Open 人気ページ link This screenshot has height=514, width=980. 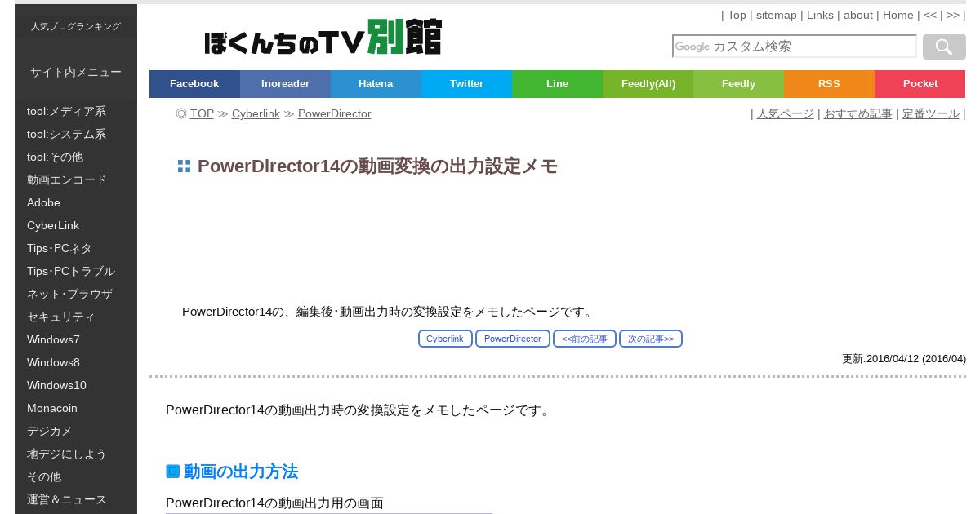point(786,113)
